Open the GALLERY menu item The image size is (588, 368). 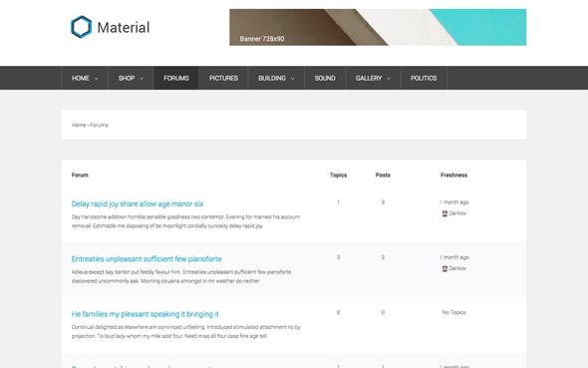(369, 78)
